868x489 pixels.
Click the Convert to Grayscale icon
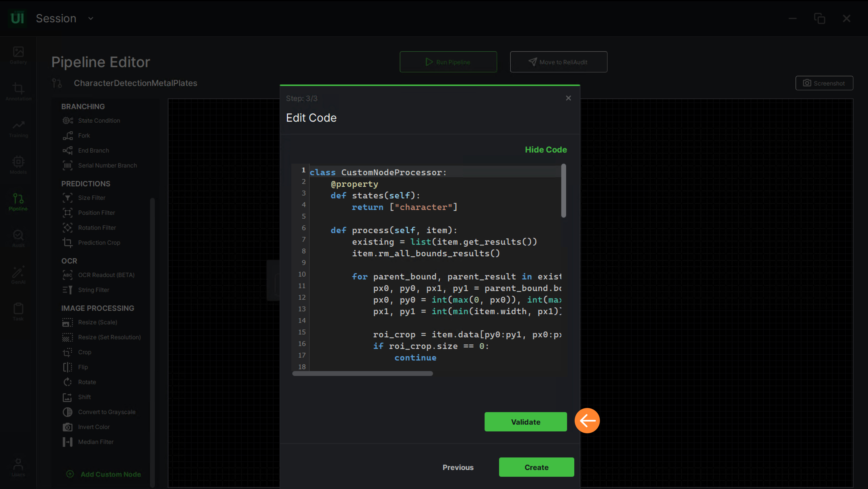coord(67,412)
